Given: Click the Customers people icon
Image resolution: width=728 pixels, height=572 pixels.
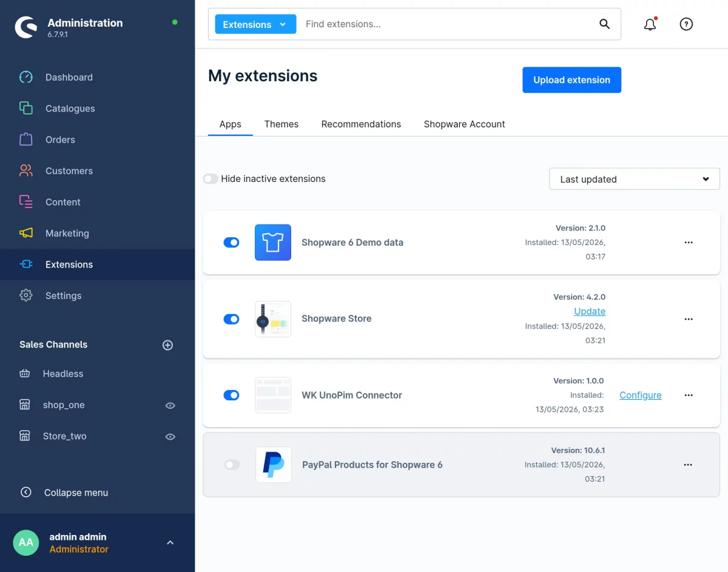Looking at the screenshot, I should 26,170.
